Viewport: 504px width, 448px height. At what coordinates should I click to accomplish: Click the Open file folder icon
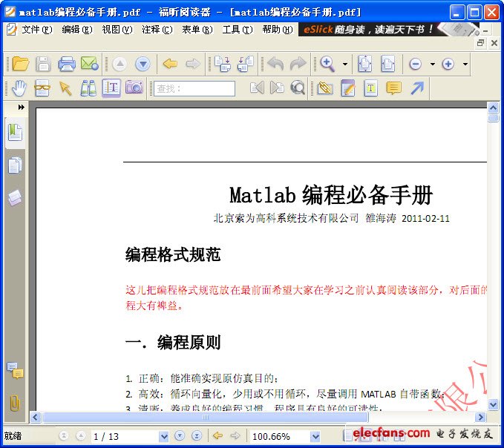[20, 65]
